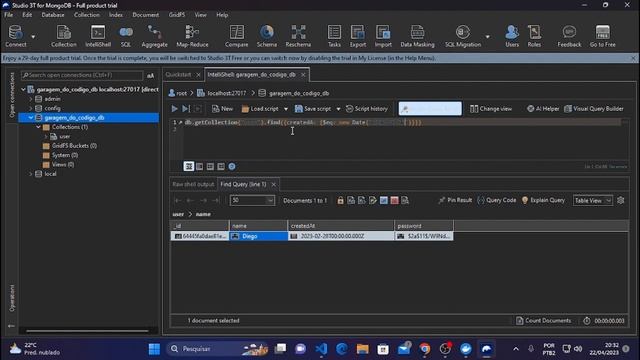Open the SQL Migration tool

[x=462, y=36]
